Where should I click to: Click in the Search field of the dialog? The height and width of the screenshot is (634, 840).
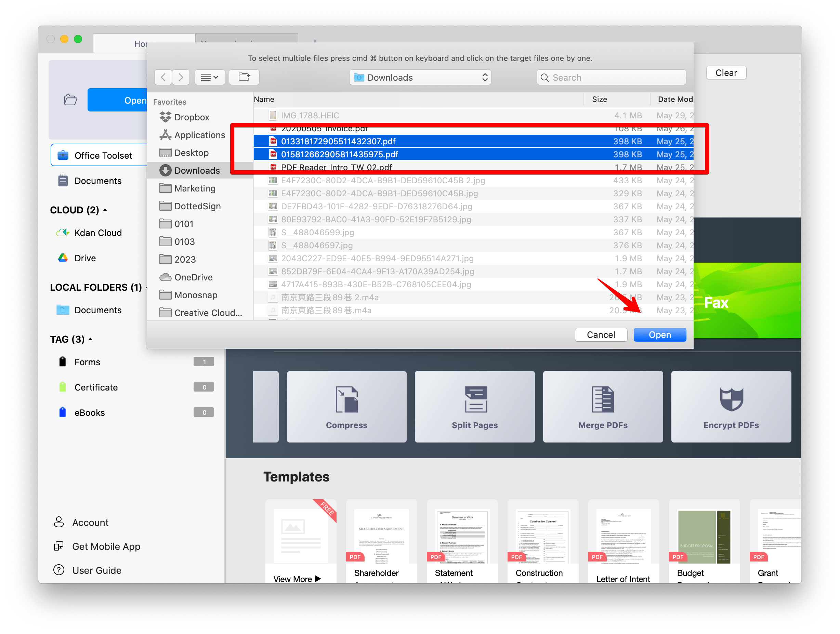(611, 77)
